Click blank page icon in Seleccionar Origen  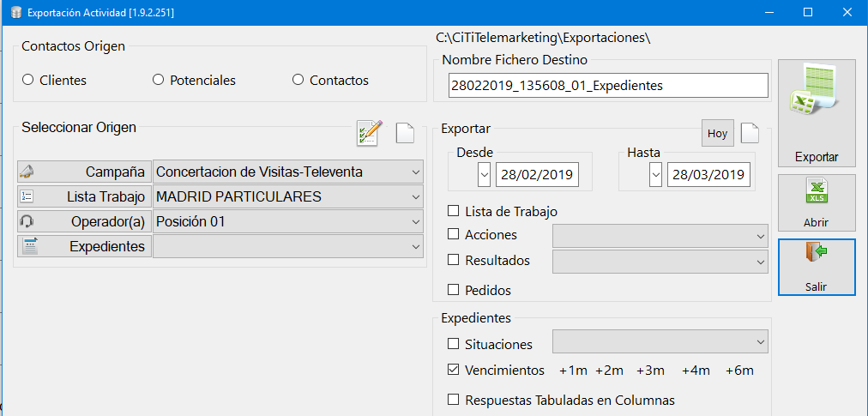405,133
